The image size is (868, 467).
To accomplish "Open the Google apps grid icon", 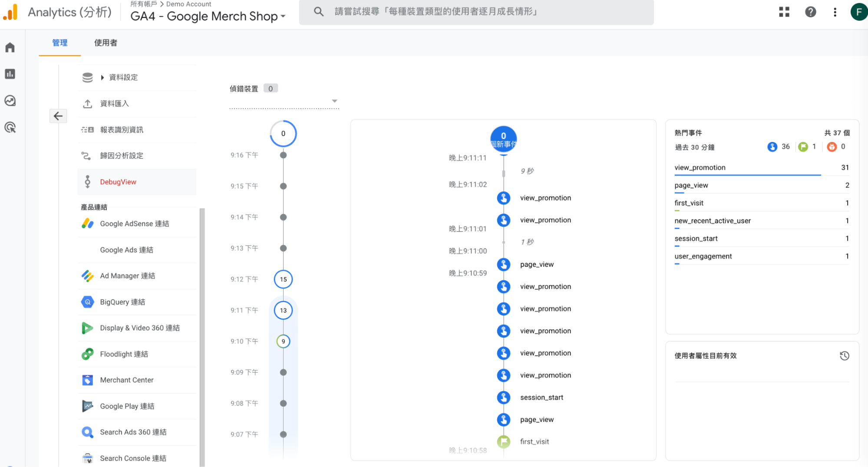I will (784, 12).
